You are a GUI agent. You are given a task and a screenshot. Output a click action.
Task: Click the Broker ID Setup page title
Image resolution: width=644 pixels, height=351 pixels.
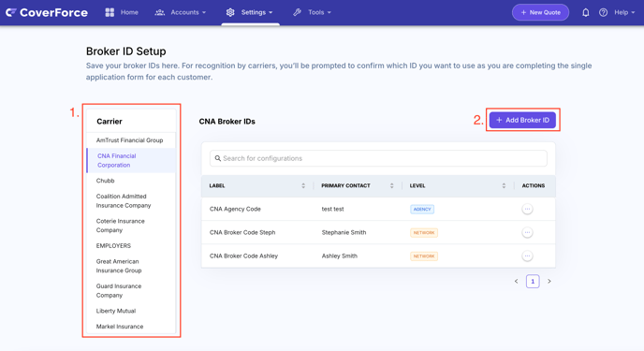pyautogui.click(x=126, y=51)
